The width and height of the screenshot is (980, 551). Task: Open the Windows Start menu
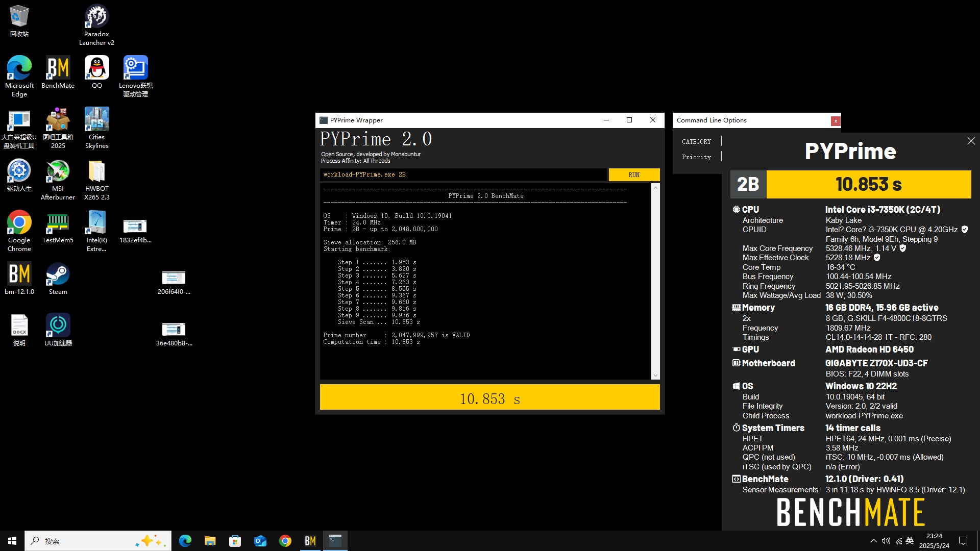pyautogui.click(x=12, y=541)
